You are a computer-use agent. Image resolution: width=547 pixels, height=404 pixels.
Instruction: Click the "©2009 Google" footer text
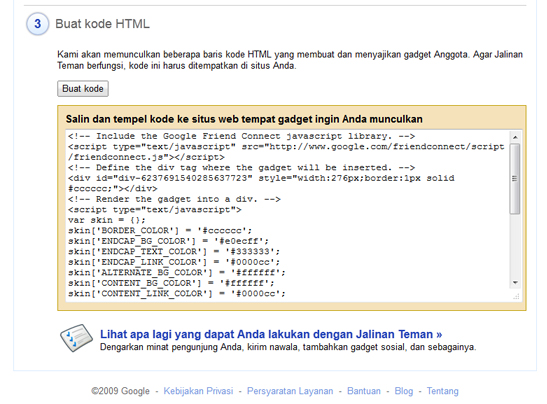pos(120,391)
